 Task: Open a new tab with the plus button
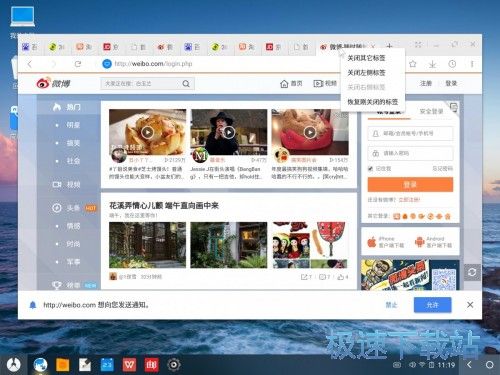click(x=389, y=46)
